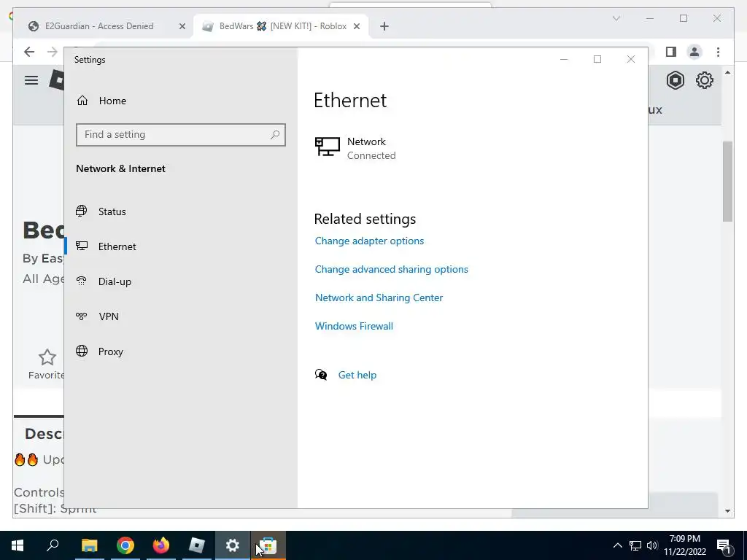
Task: Open volume control in system tray
Action: pos(652,545)
